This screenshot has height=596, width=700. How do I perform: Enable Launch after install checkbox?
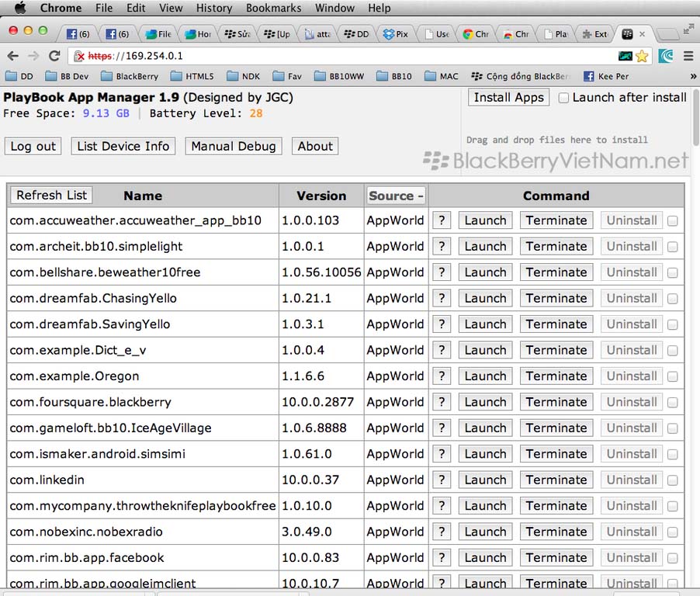(x=563, y=98)
